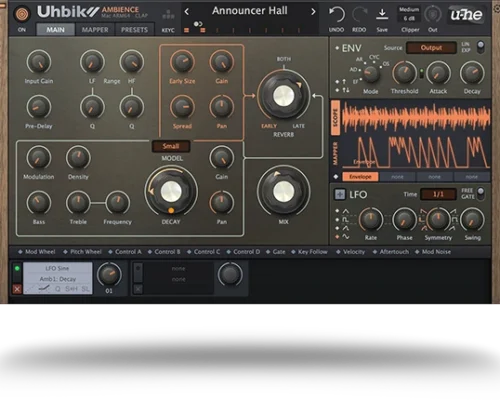The image size is (500, 400).
Task: Load the previous preset with left arrow
Action: [187, 12]
